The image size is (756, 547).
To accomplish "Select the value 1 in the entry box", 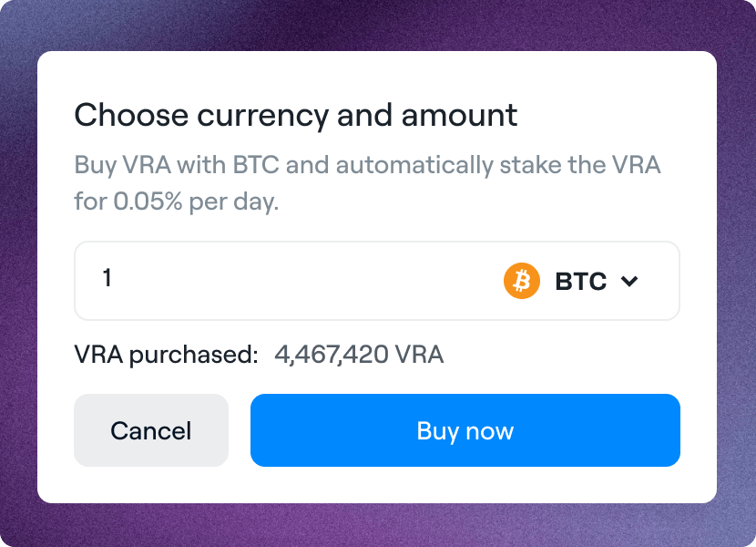I will 107,280.
